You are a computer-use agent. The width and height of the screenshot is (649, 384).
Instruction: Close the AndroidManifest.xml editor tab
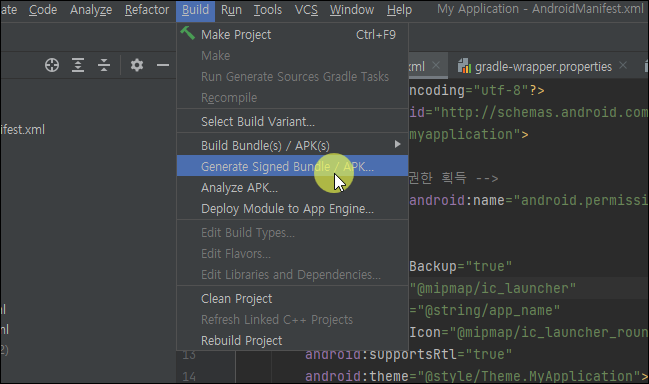coord(435,65)
